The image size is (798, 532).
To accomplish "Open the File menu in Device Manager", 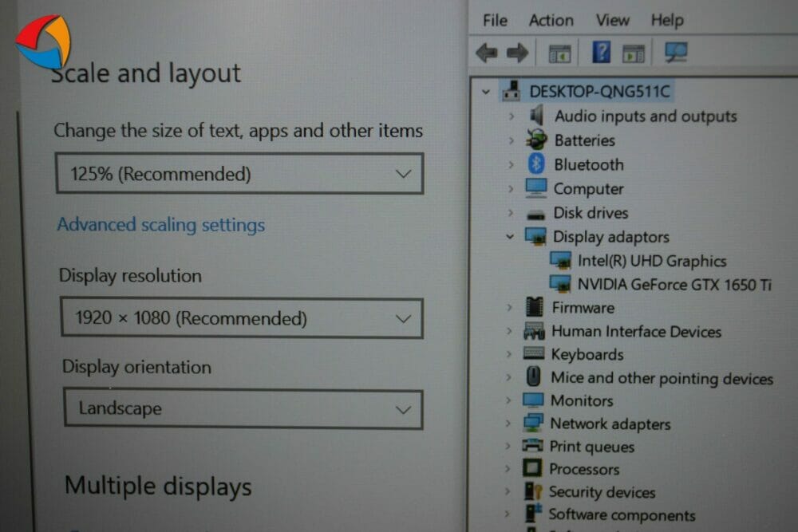I will tap(495, 21).
